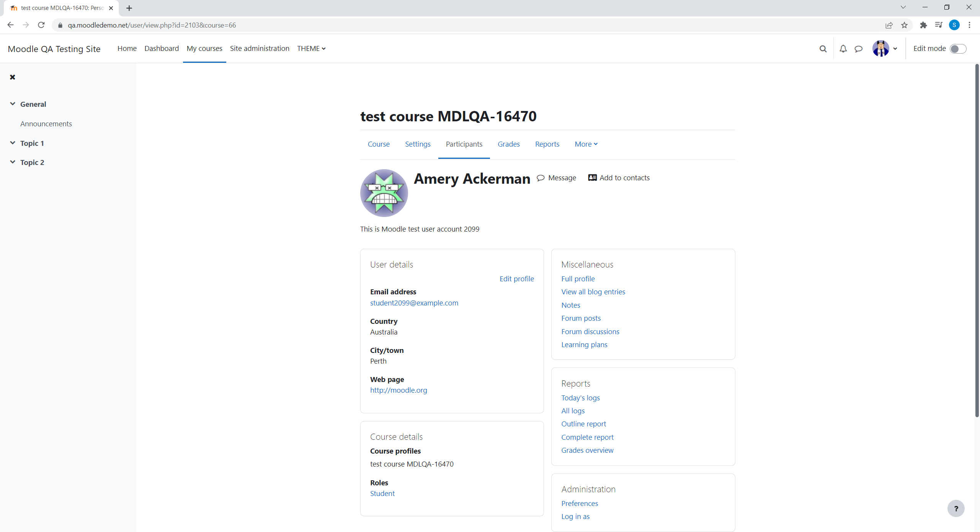The height and width of the screenshot is (532, 980).
Task: Go to Dashboard
Action: [162, 49]
